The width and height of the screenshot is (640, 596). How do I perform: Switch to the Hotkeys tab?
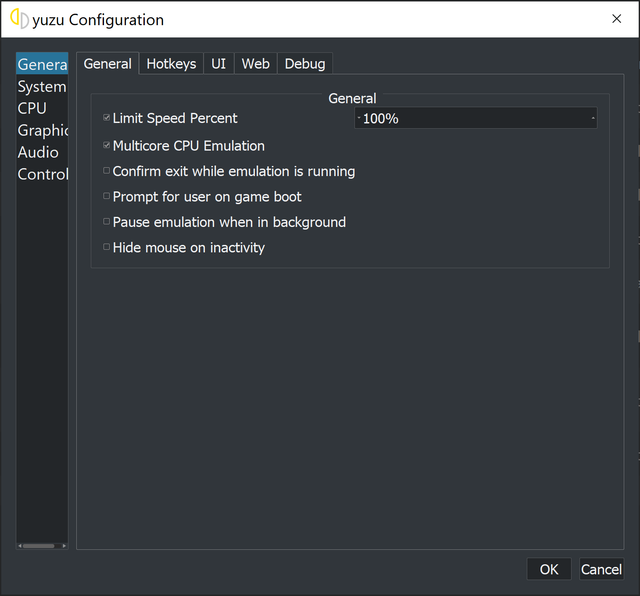(x=171, y=64)
